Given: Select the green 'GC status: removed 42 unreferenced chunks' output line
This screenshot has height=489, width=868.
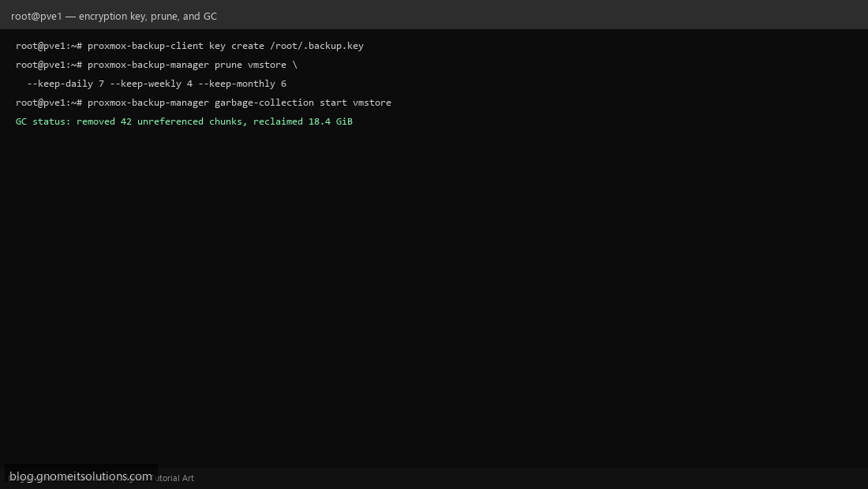Looking at the screenshot, I should click(x=184, y=121).
